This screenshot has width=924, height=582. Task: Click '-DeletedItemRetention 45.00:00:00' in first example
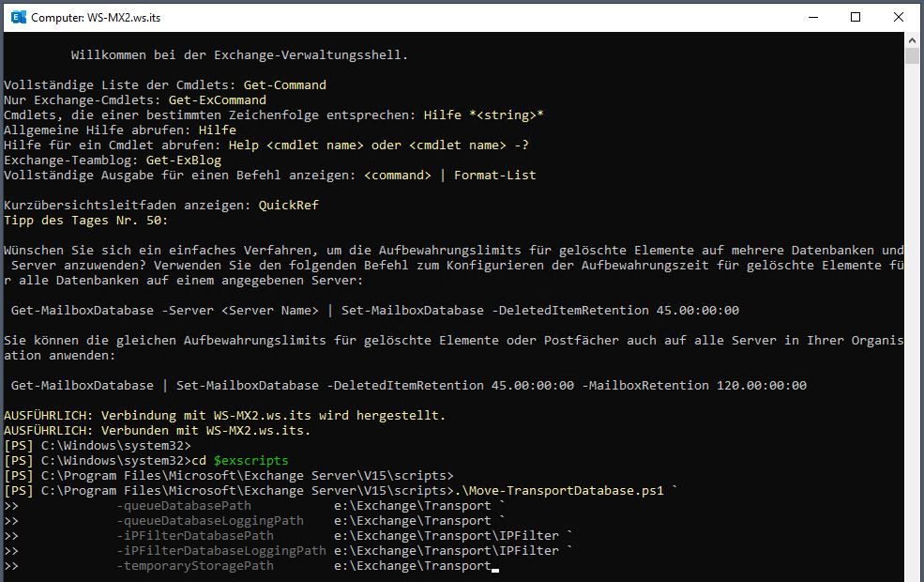615,310
